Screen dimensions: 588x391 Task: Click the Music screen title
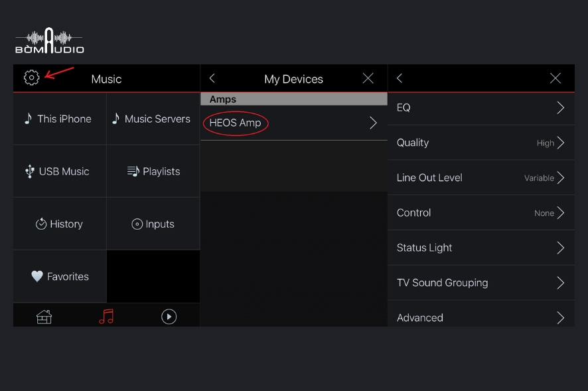point(106,79)
